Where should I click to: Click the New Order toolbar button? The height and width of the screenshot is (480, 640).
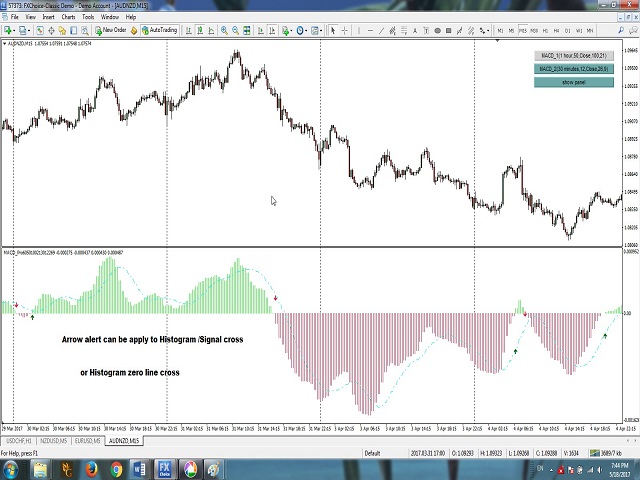pos(110,30)
